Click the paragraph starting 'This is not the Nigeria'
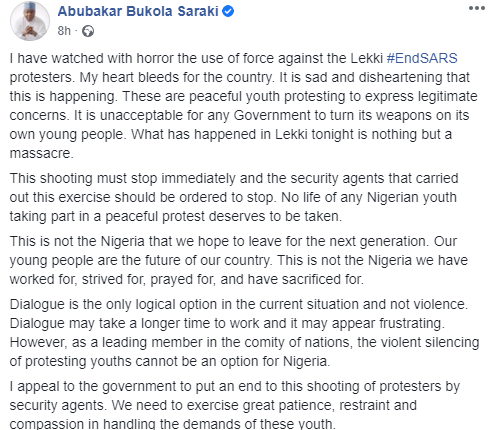The image size is (491, 430). tap(239, 260)
